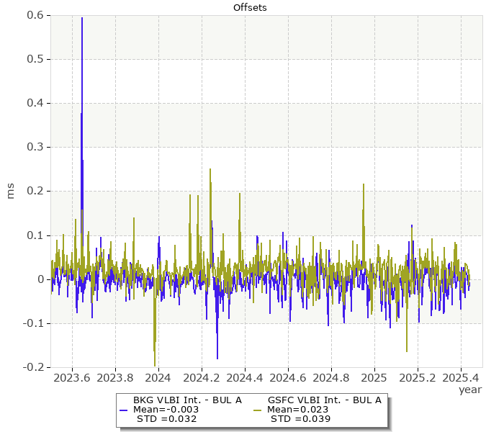Click the 2024.2 x-axis tick label
504x432 pixels.
(x=202, y=378)
